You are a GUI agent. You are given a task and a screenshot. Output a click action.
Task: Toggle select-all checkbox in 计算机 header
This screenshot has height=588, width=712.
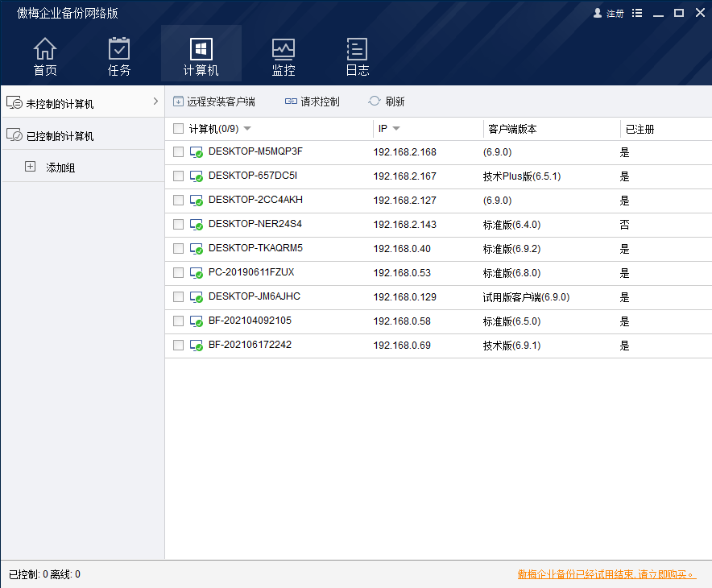pyautogui.click(x=179, y=129)
